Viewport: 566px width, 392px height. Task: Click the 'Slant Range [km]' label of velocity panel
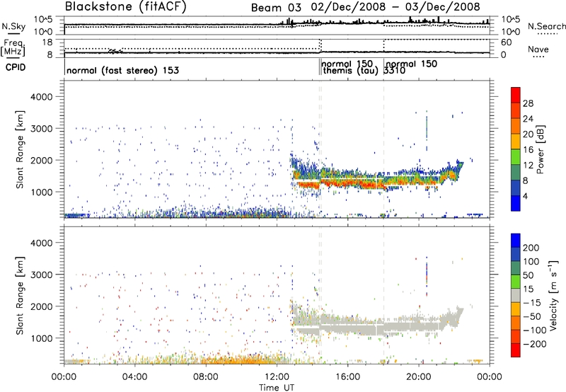tap(21, 295)
